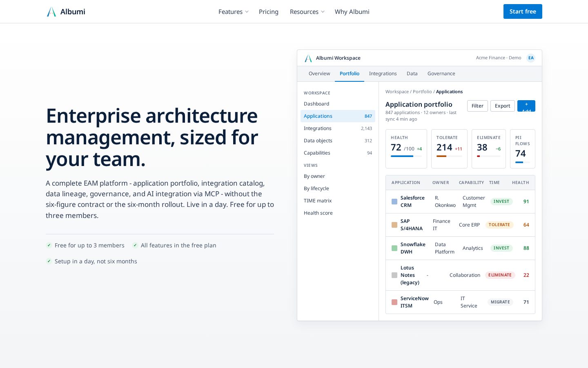Switch to the Data tab
Image resolution: width=588 pixels, height=368 pixels.
click(x=412, y=74)
